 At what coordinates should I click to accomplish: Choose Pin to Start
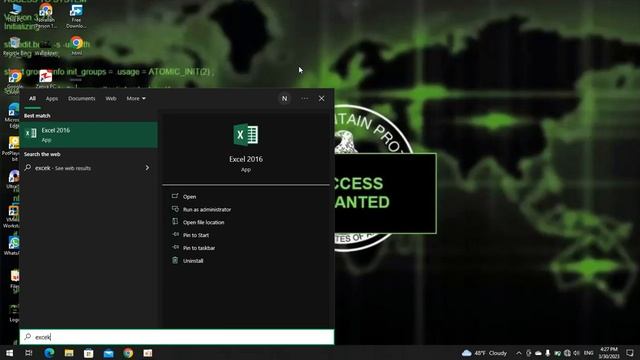pos(196,235)
